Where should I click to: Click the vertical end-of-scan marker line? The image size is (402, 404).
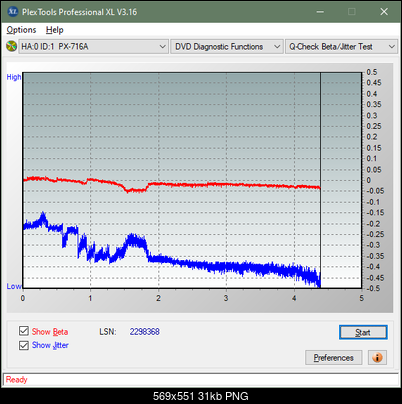click(321, 180)
